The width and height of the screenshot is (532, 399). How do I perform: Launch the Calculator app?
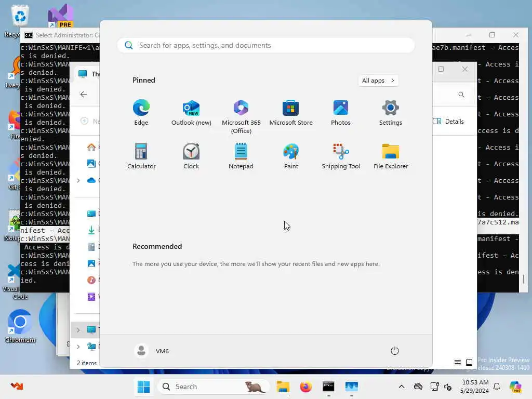[141, 156]
